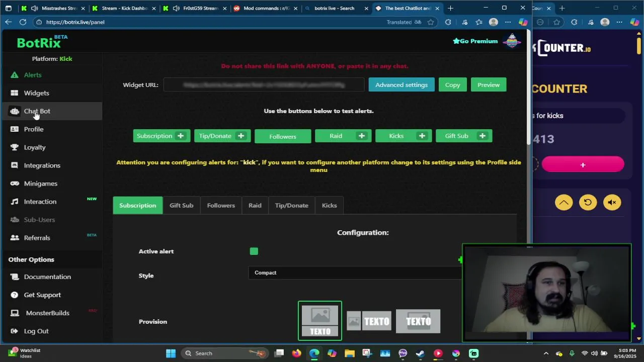Image resolution: width=644 pixels, height=362 pixels.
Task: Open File Explorer from the taskbar
Action: [x=349, y=353]
